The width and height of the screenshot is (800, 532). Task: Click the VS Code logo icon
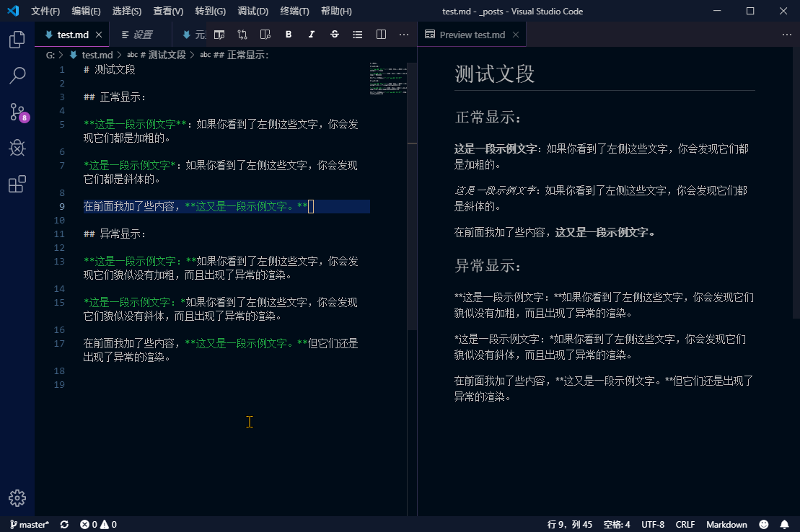coord(13,11)
